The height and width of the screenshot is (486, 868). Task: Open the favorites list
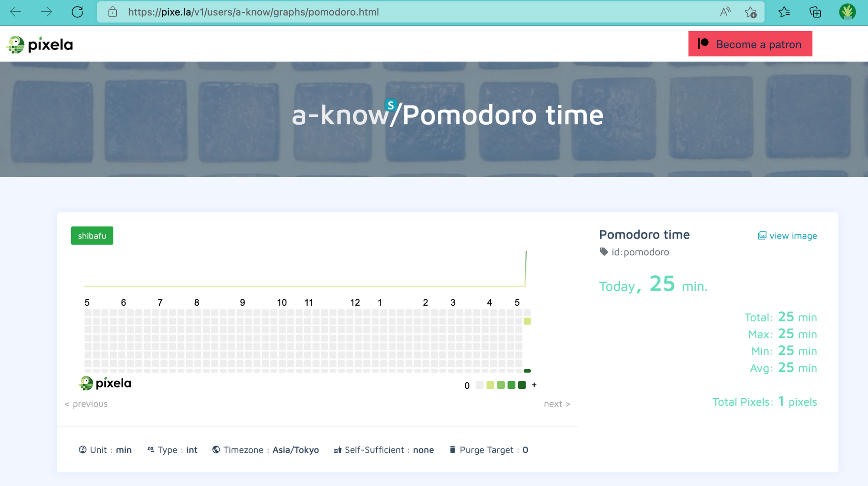point(784,12)
